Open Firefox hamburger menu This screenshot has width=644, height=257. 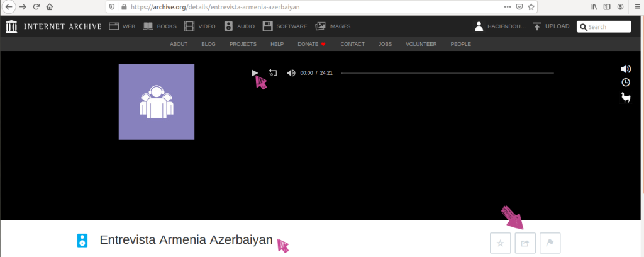(x=637, y=7)
